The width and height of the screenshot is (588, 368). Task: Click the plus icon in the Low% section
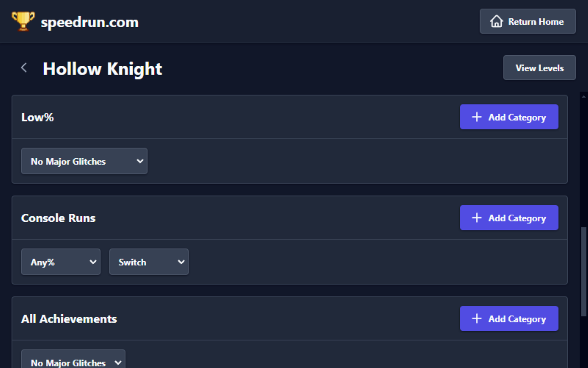[477, 117]
